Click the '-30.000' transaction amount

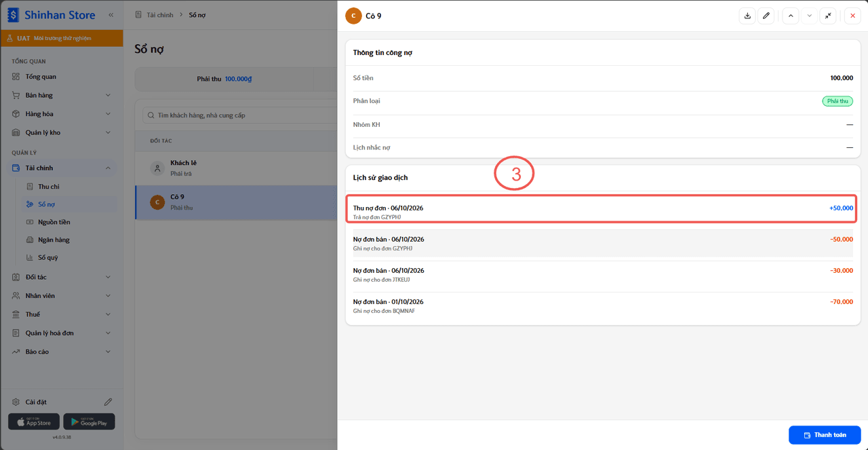[842, 271]
